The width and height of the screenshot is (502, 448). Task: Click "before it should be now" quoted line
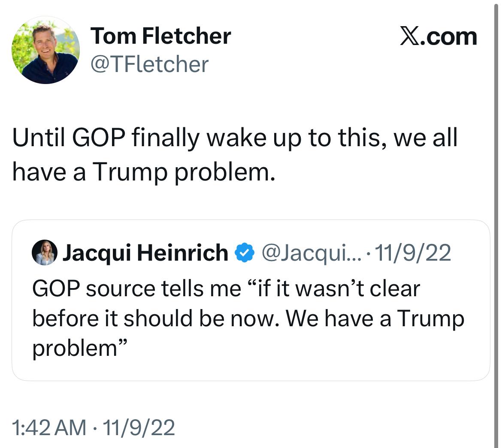pyautogui.click(x=155, y=318)
